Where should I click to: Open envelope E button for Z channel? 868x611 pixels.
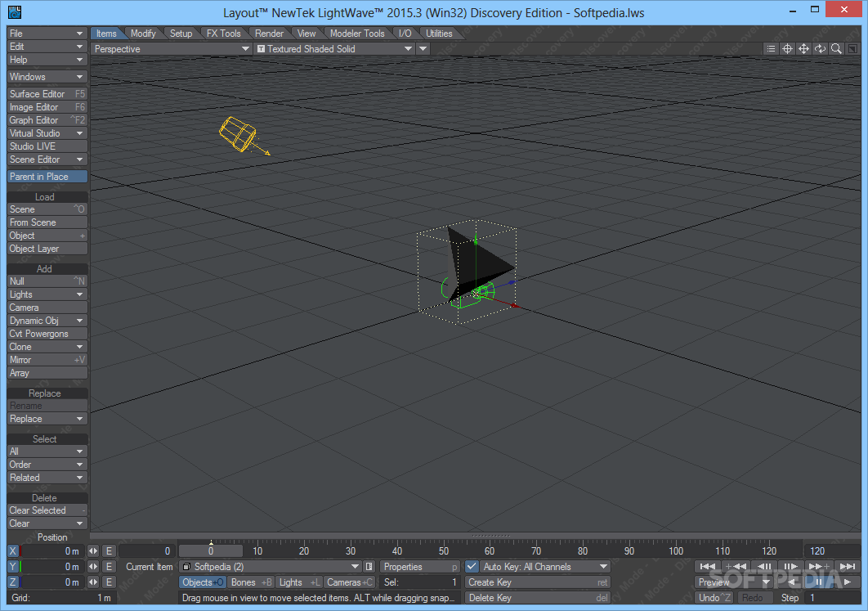click(109, 582)
